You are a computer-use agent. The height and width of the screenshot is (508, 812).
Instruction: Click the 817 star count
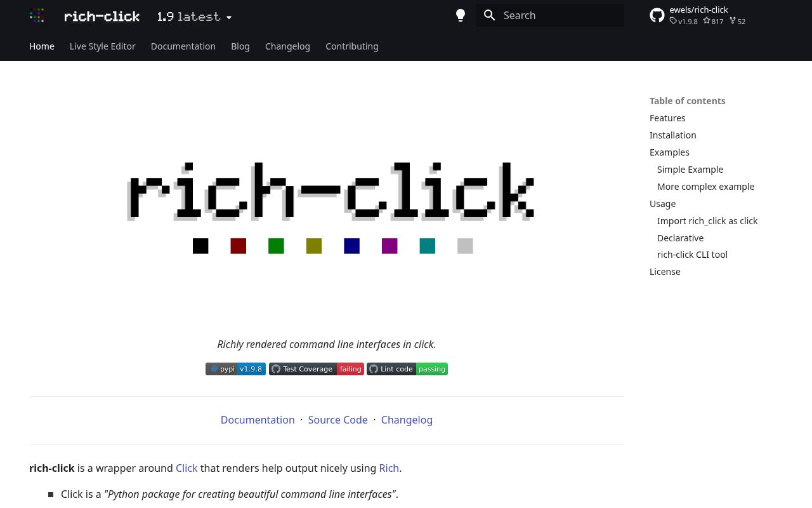[x=713, y=22]
